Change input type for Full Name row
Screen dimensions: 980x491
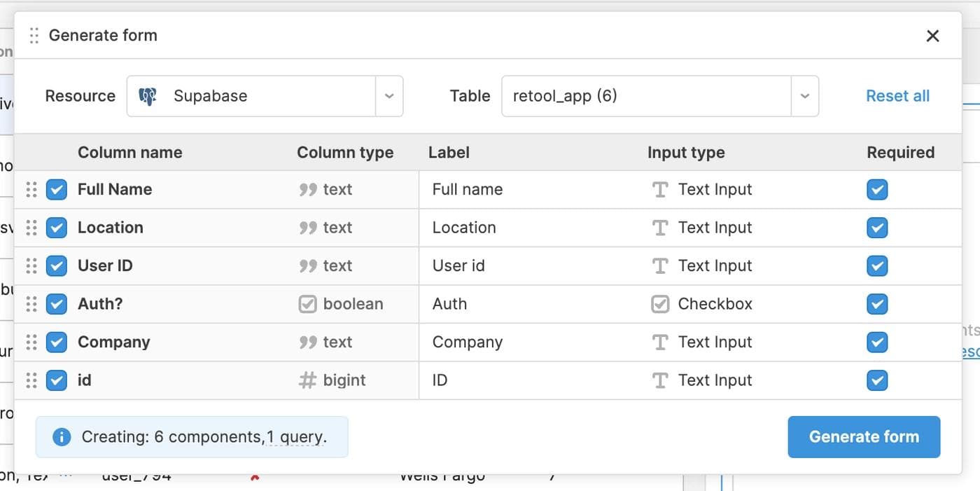pyautogui.click(x=714, y=189)
